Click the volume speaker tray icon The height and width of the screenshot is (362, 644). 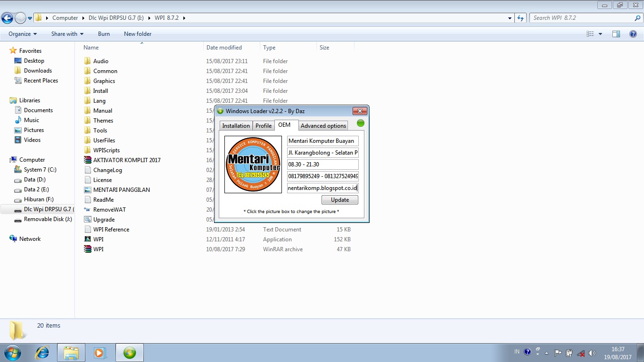(x=592, y=353)
